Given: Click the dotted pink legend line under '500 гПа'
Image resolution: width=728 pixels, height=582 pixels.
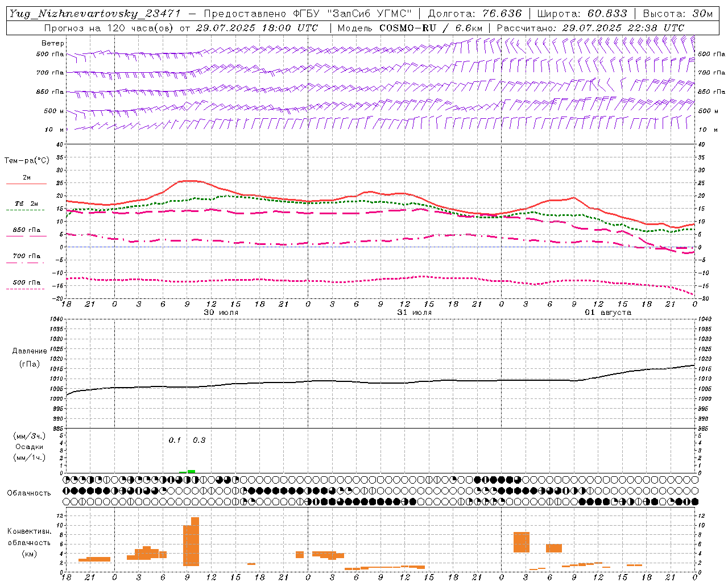Looking at the screenshot, I should click(25, 289).
